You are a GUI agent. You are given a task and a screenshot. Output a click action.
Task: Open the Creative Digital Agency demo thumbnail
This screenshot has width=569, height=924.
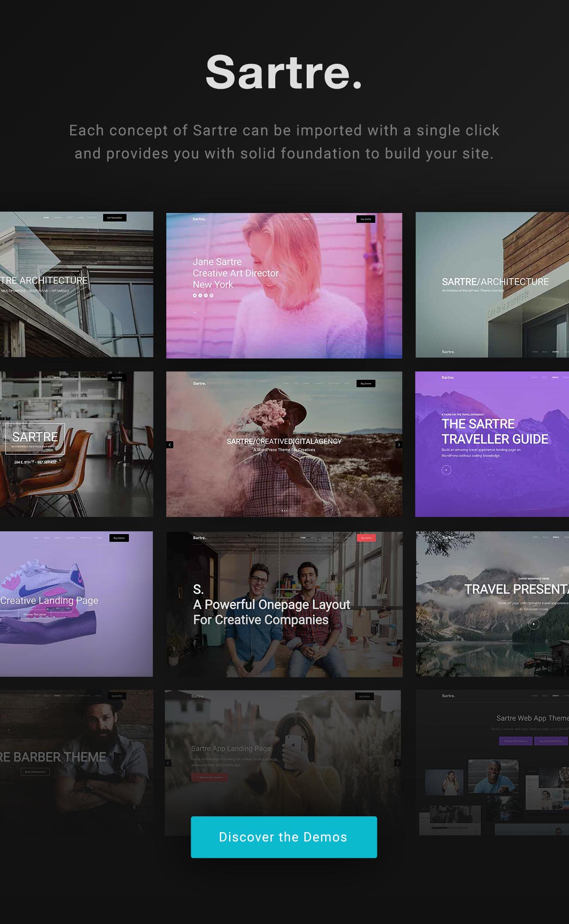coord(284,444)
